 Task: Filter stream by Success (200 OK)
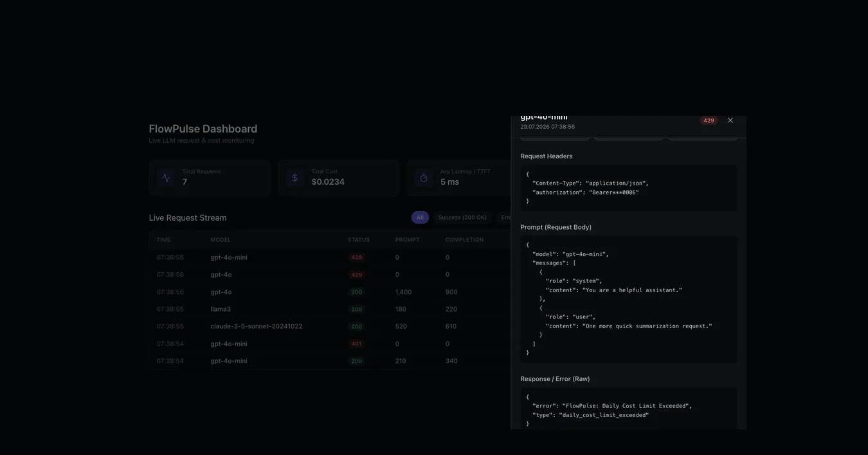462,218
